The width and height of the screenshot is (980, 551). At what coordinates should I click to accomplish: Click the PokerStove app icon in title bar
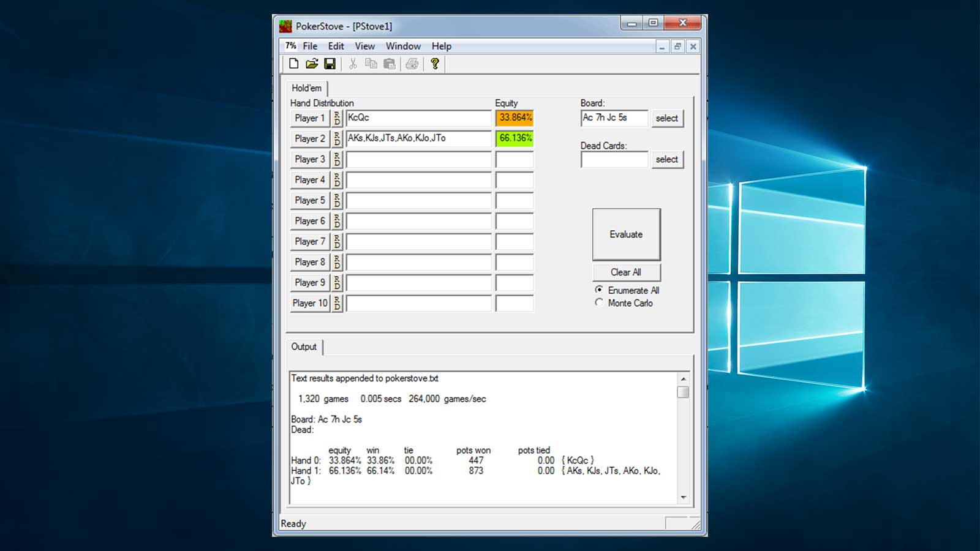coord(285,26)
